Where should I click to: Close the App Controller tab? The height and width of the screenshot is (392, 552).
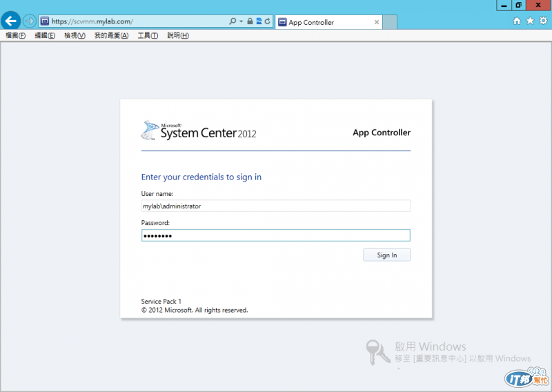click(x=377, y=22)
